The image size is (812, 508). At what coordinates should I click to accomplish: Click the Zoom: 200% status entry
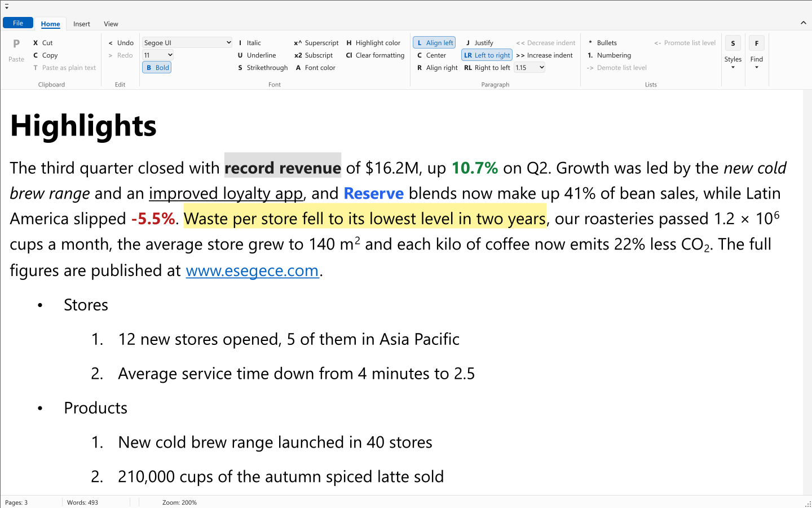[x=179, y=502]
